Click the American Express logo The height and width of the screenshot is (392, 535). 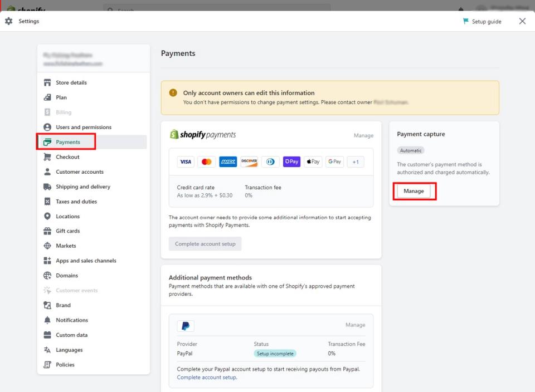pos(228,161)
